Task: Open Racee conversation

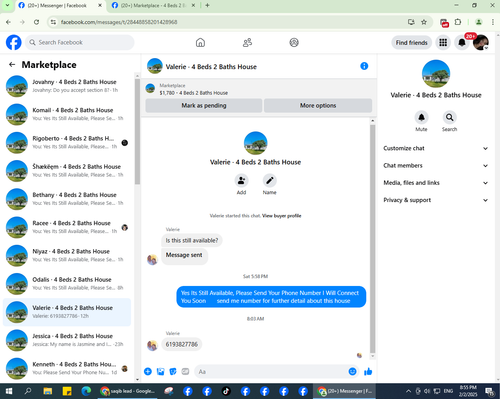Action: coord(67,227)
